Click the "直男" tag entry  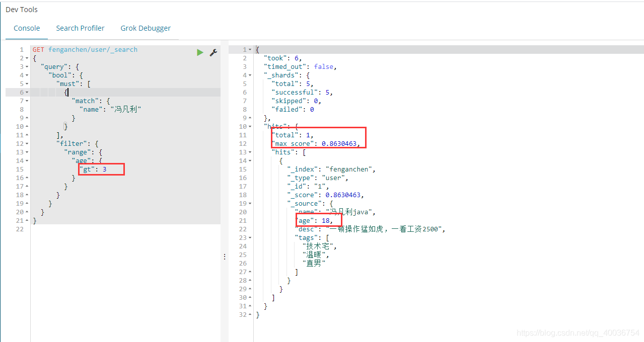pyautogui.click(x=314, y=264)
